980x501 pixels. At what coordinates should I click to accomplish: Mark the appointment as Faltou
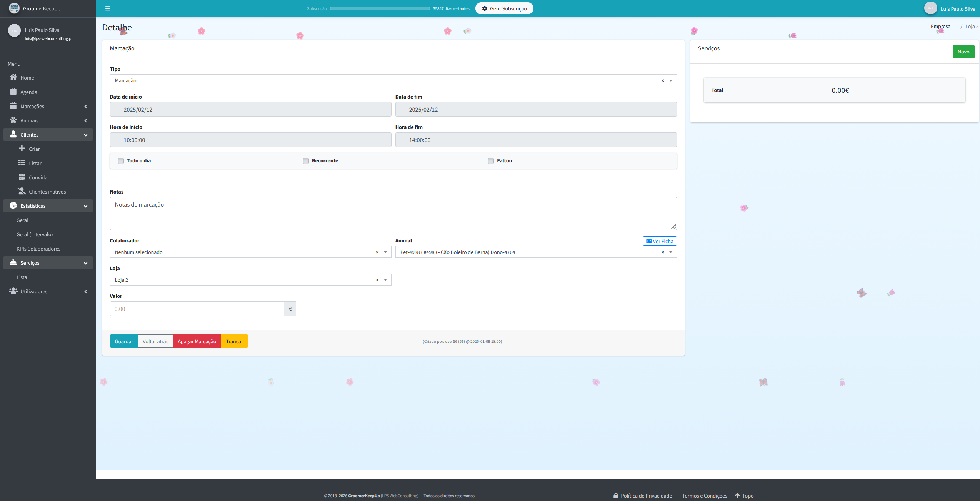pos(491,160)
